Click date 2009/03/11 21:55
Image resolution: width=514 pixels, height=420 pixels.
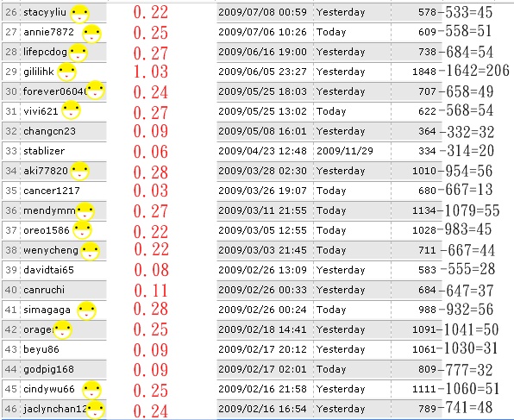[262, 210]
